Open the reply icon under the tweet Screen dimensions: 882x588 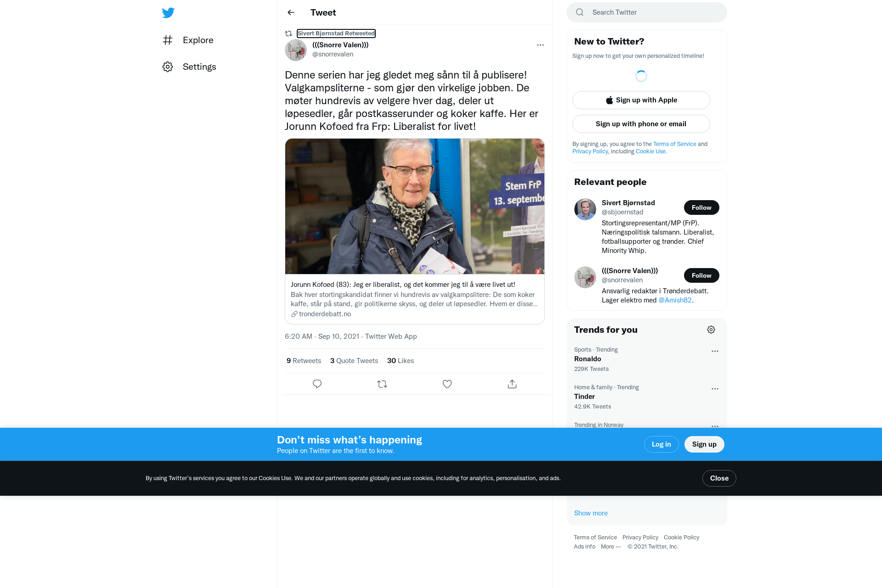click(x=317, y=384)
